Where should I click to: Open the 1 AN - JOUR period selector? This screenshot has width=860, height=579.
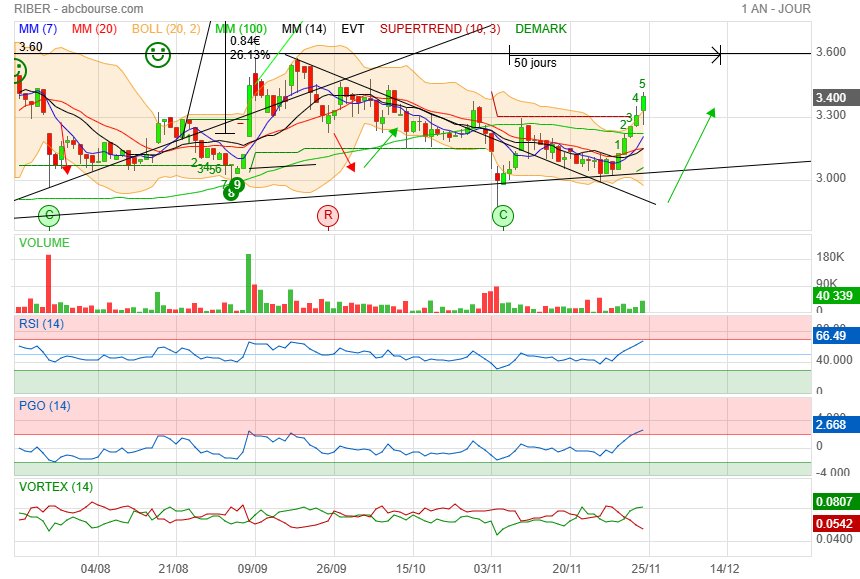pyautogui.click(x=776, y=8)
